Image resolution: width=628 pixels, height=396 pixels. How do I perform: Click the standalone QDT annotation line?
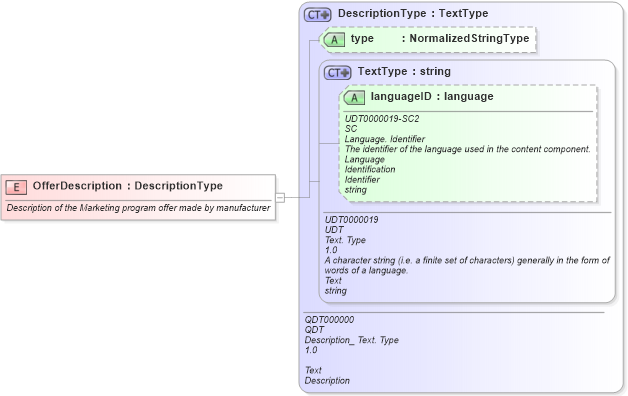314,330
